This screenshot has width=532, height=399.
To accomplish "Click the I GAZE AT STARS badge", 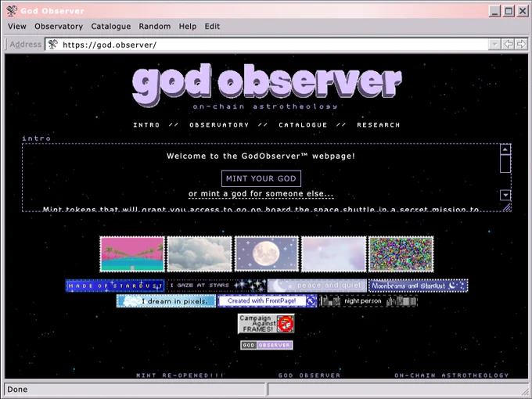I will pyautogui.click(x=216, y=286).
